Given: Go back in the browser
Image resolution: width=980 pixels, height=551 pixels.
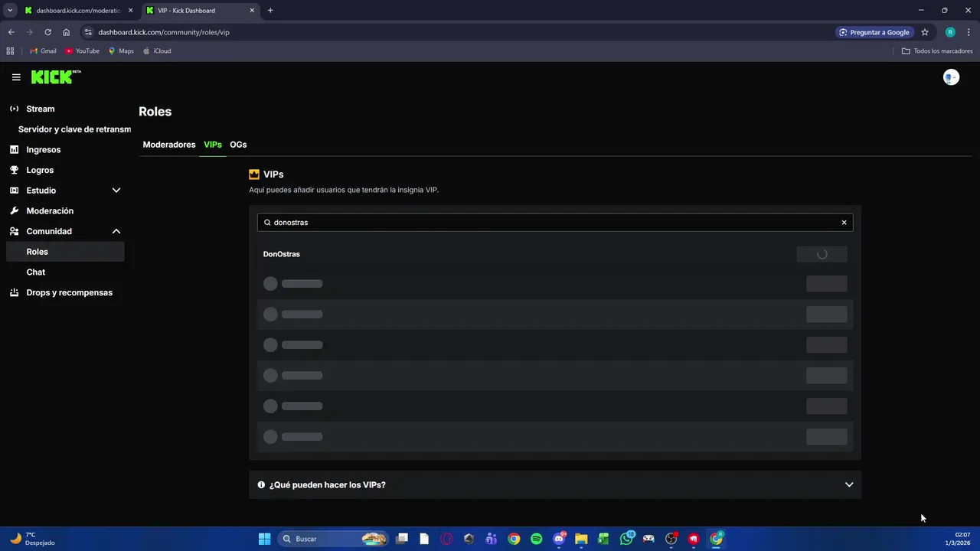Looking at the screenshot, I should click(x=11, y=32).
